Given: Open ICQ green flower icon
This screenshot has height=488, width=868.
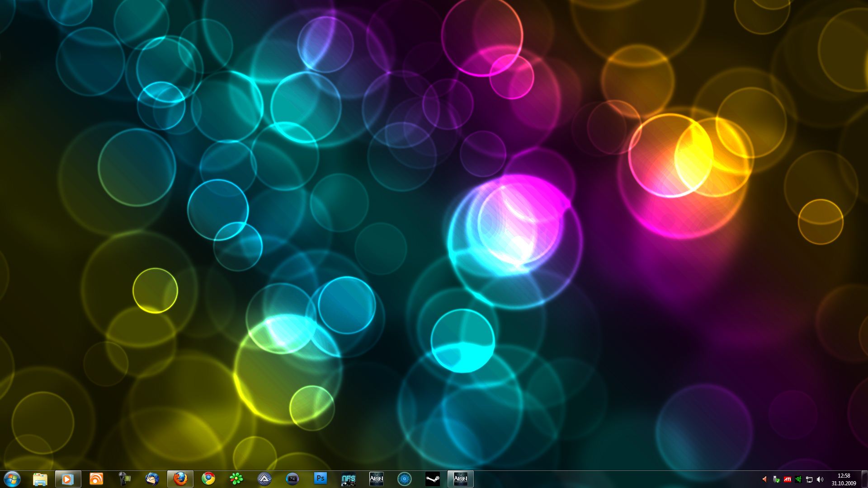Looking at the screenshot, I should (236, 479).
